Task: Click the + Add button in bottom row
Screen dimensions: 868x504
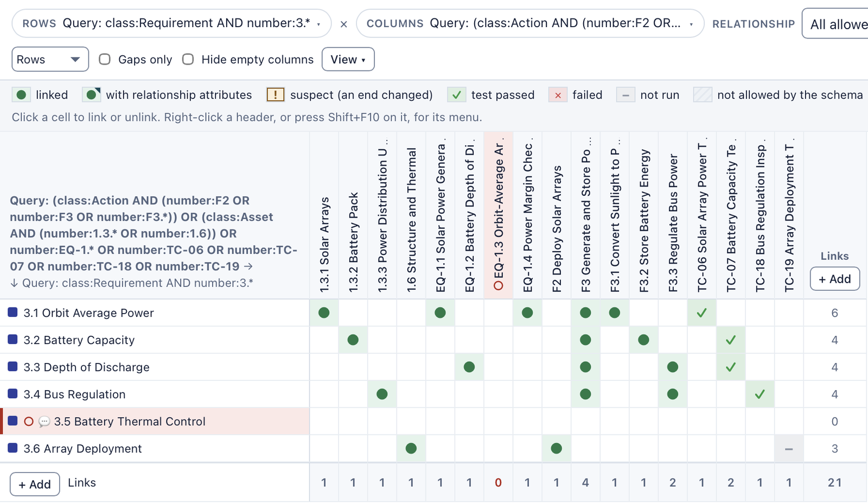Action: pos(35,484)
